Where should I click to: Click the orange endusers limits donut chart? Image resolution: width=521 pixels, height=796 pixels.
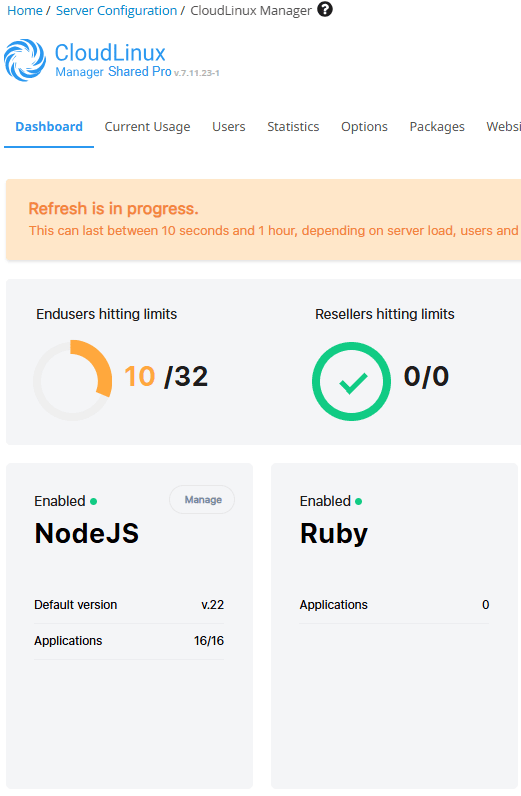point(73,380)
